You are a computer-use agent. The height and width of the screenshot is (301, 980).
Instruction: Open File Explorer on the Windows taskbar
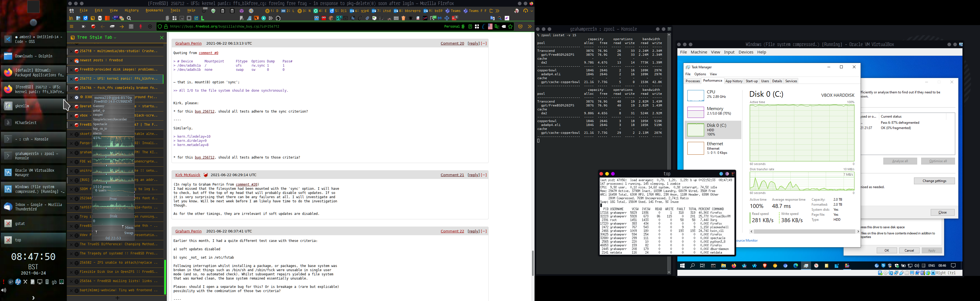point(724,266)
